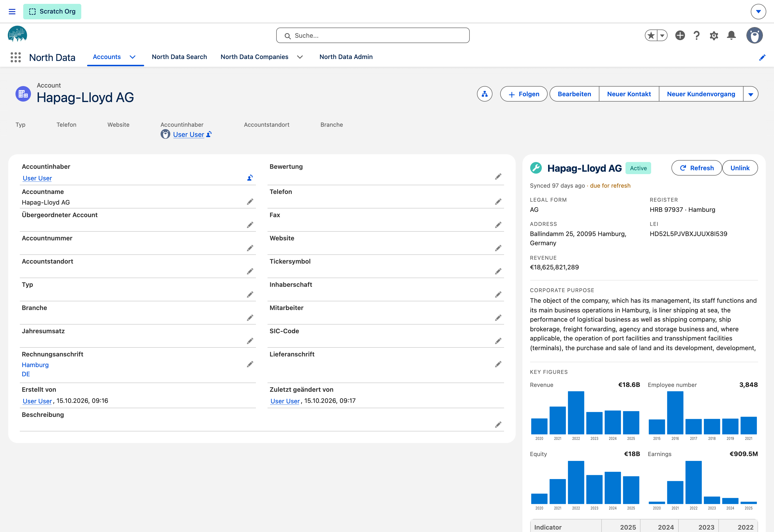Image resolution: width=774 pixels, height=532 pixels.
Task: Change owner icon in Accountinhaber detail row
Action: [250, 178]
